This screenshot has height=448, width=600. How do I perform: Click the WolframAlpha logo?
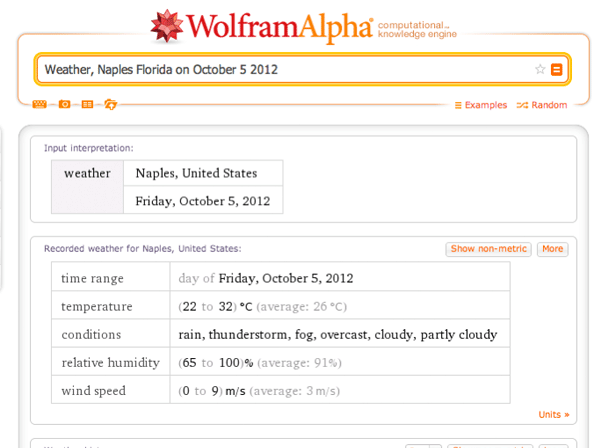[261, 26]
